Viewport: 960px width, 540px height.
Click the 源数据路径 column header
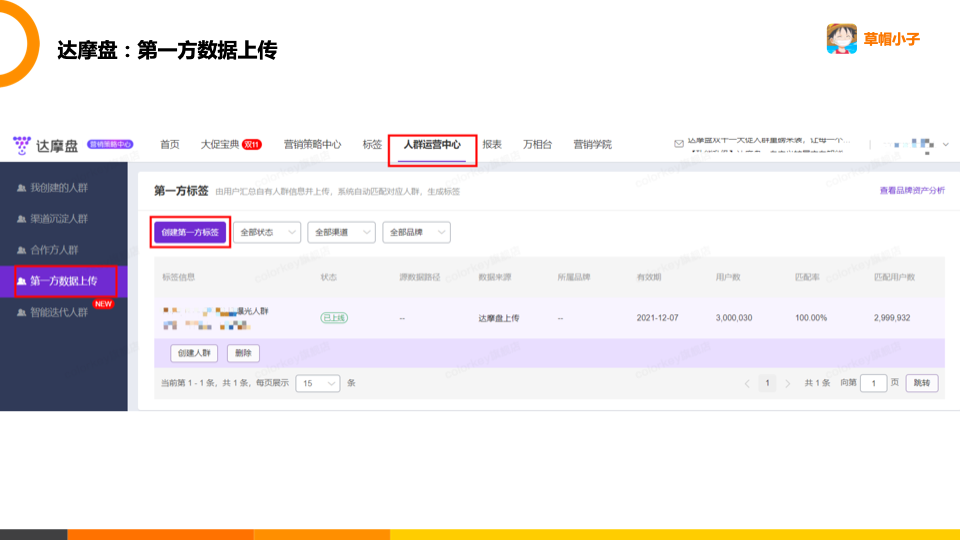[x=420, y=277]
